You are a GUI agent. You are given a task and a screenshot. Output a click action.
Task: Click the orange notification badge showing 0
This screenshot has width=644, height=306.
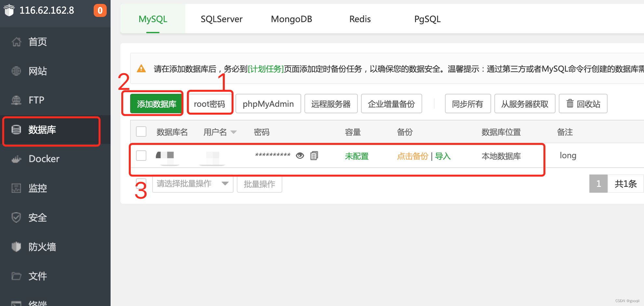click(x=100, y=10)
